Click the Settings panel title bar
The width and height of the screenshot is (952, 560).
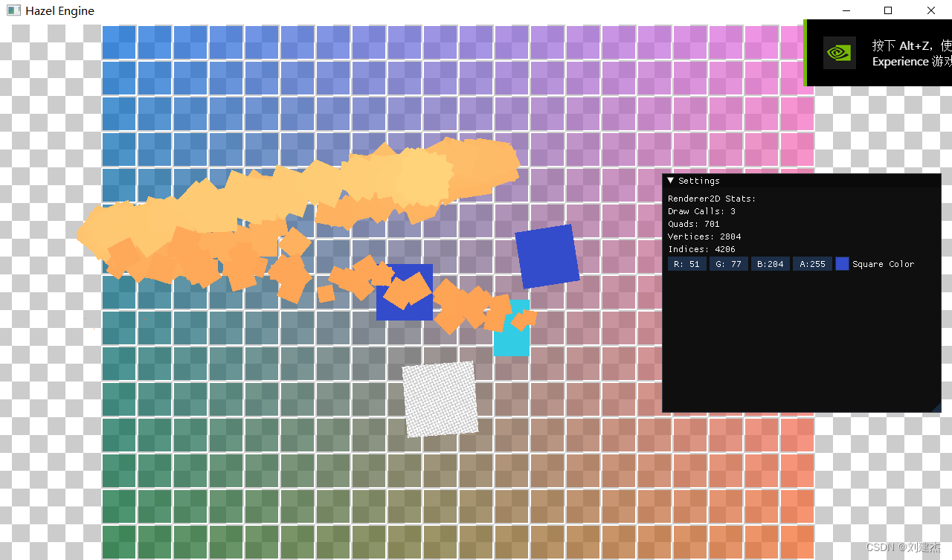click(x=802, y=181)
